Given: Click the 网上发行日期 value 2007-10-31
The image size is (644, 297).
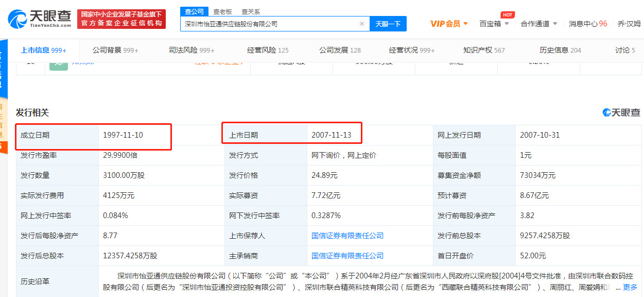Looking at the screenshot, I should pyautogui.click(x=540, y=135).
